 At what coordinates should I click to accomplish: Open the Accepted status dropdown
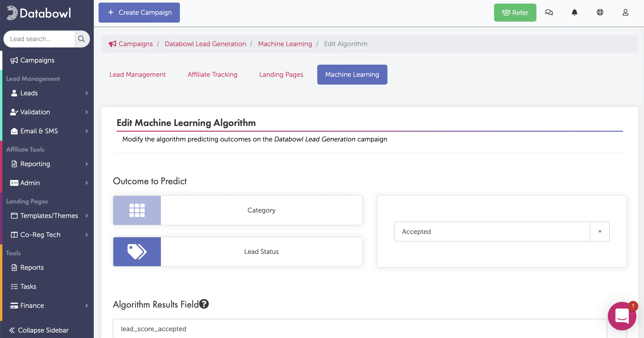click(502, 232)
